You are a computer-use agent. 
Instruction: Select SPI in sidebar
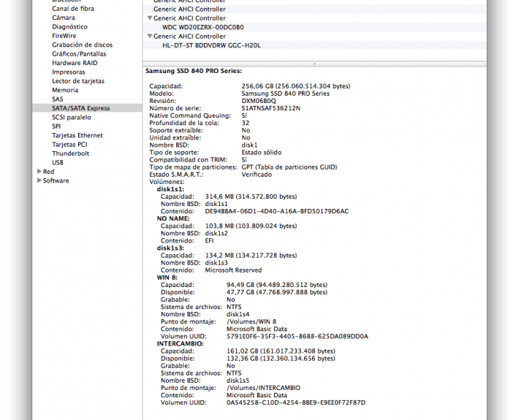[56, 126]
